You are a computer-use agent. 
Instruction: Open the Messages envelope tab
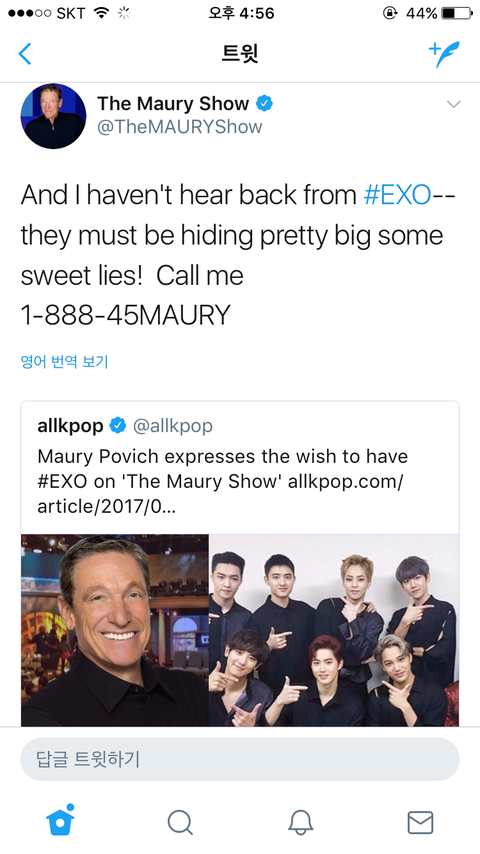(420, 822)
